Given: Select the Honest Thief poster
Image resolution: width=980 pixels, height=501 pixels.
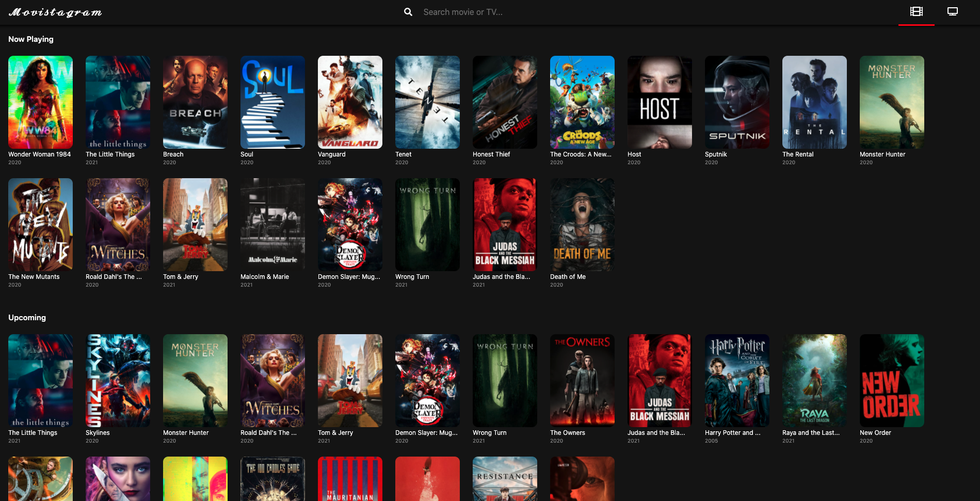Looking at the screenshot, I should point(505,102).
